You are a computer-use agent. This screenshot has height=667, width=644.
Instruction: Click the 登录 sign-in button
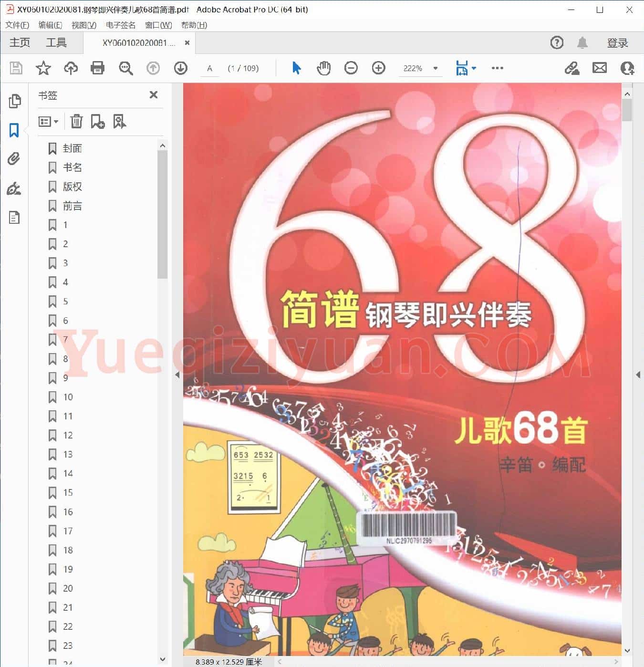tap(617, 43)
